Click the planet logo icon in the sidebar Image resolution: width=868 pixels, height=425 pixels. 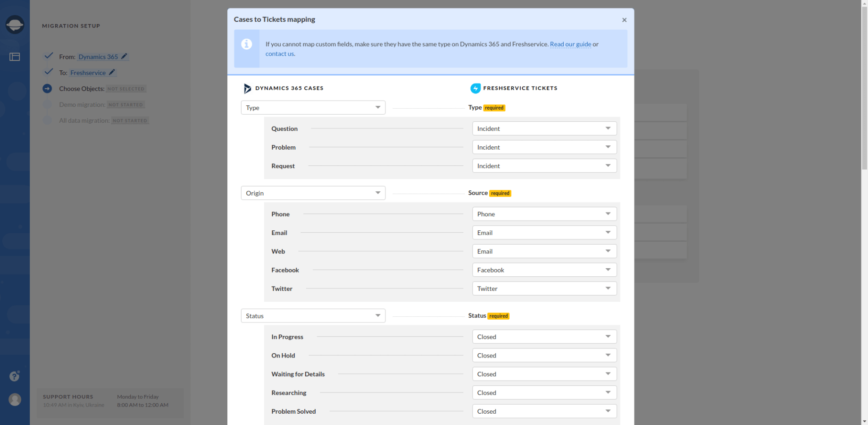click(15, 25)
